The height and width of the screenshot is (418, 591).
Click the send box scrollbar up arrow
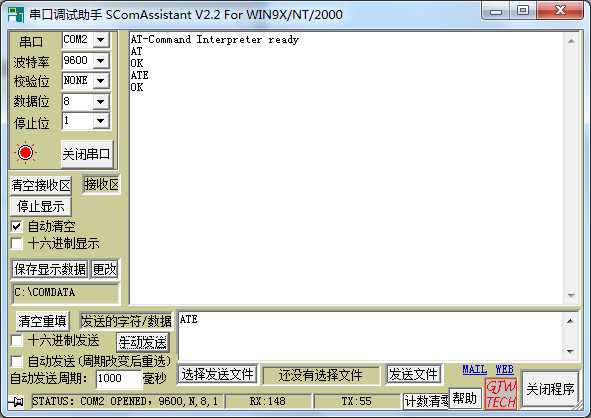[570, 321]
